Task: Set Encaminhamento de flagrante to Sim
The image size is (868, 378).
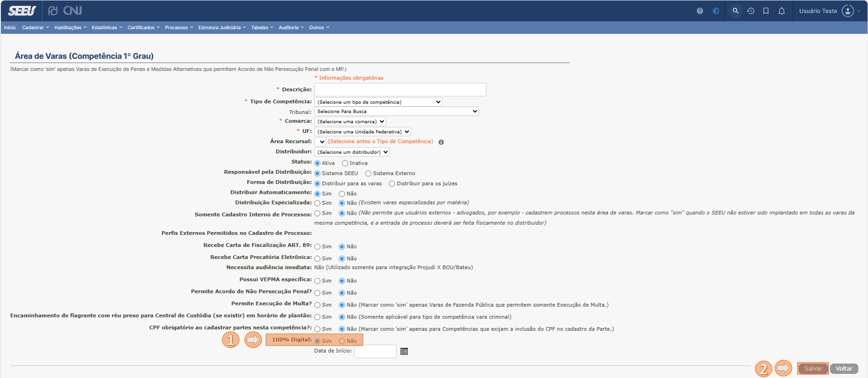Action: (317, 317)
